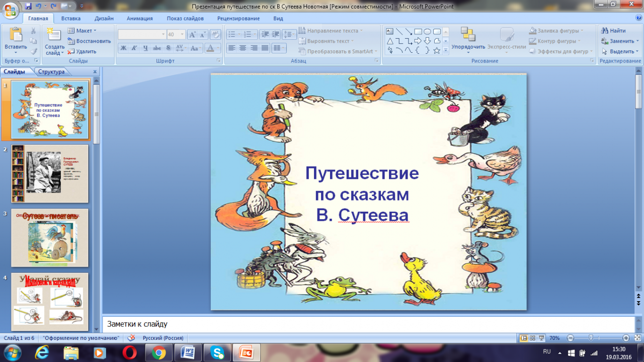
Task: Click the Создать слайд new slide icon
Action: 54,35
